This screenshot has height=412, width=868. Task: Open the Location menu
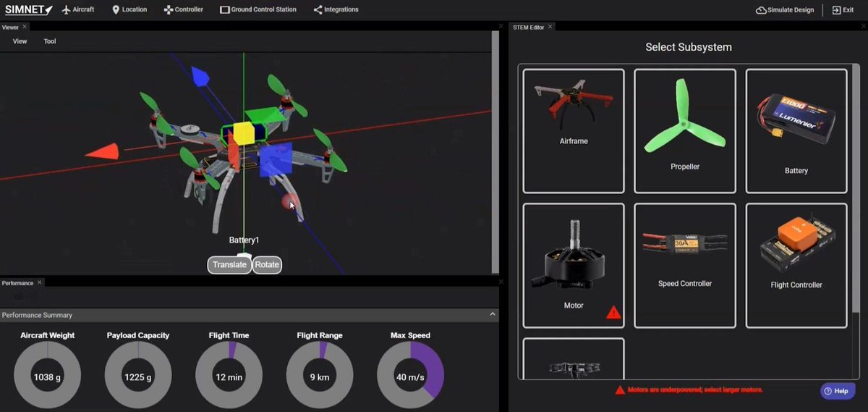129,9
